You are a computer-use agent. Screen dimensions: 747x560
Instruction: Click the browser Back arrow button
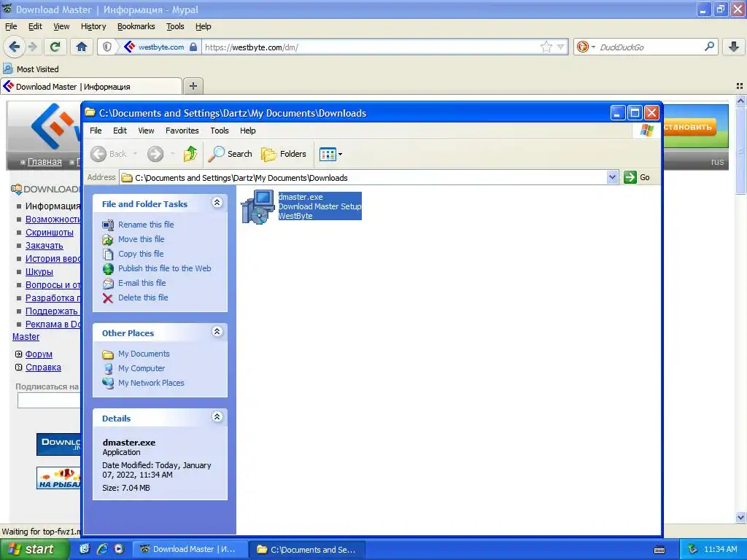[15, 47]
